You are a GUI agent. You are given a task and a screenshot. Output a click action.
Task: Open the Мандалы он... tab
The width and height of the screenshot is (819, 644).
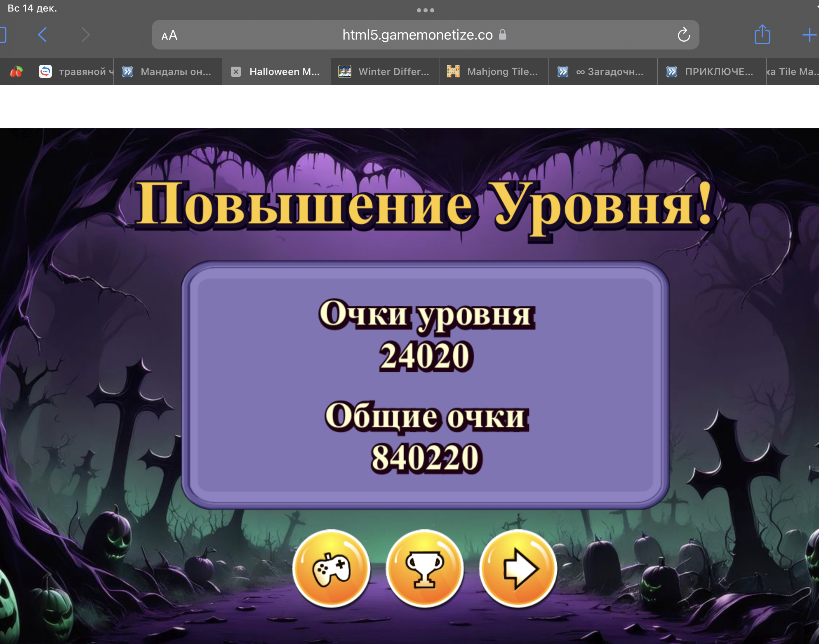(168, 72)
